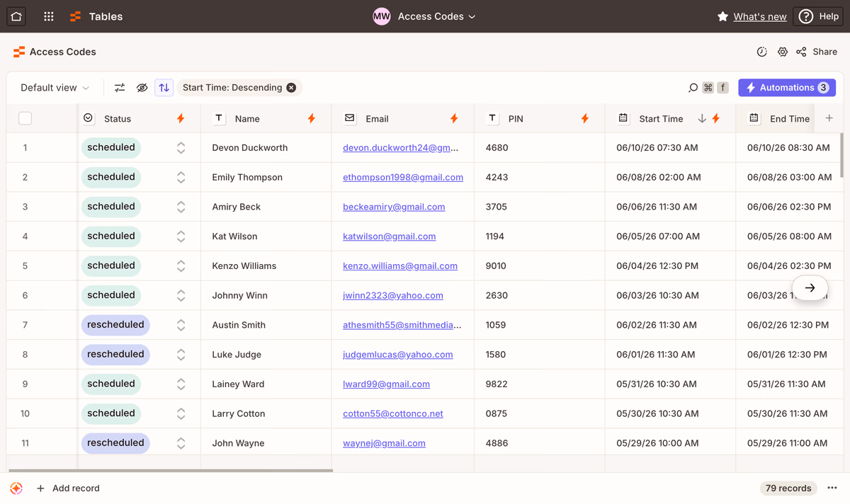The height and width of the screenshot is (504, 850).
Task: Open status dropdown for Luke Judge
Action: tap(181, 355)
